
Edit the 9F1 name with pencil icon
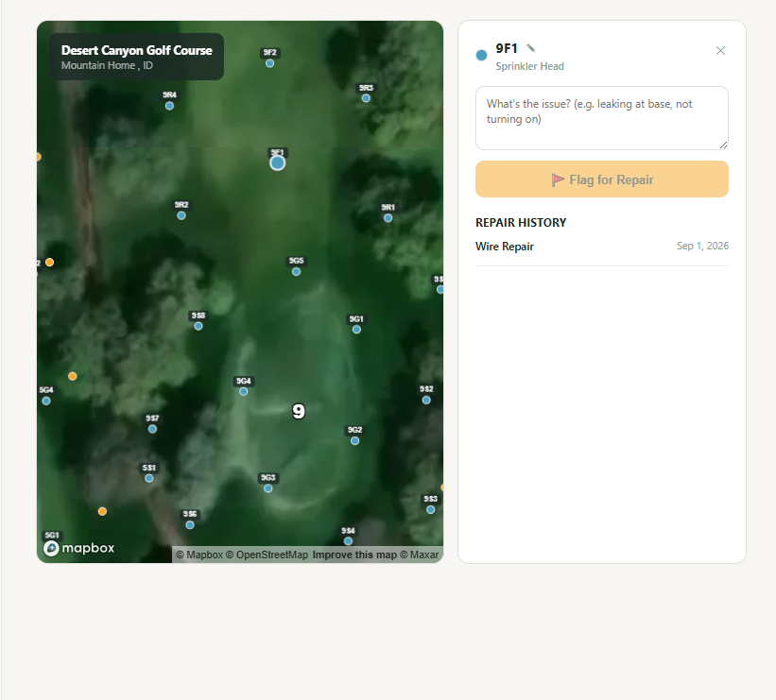tap(531, 48)
